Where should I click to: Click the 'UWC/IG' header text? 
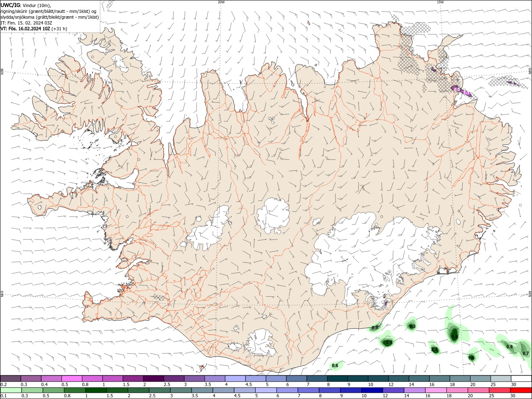[x=10, y=5]
